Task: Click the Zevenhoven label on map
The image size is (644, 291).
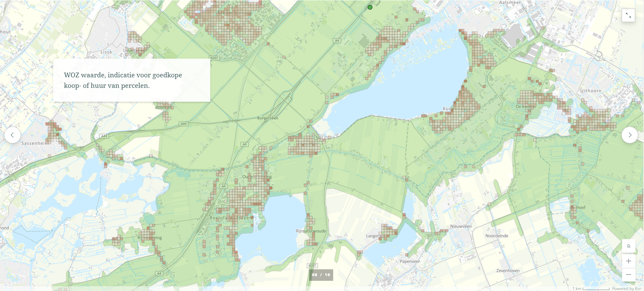Action: (x=508, y=271)
